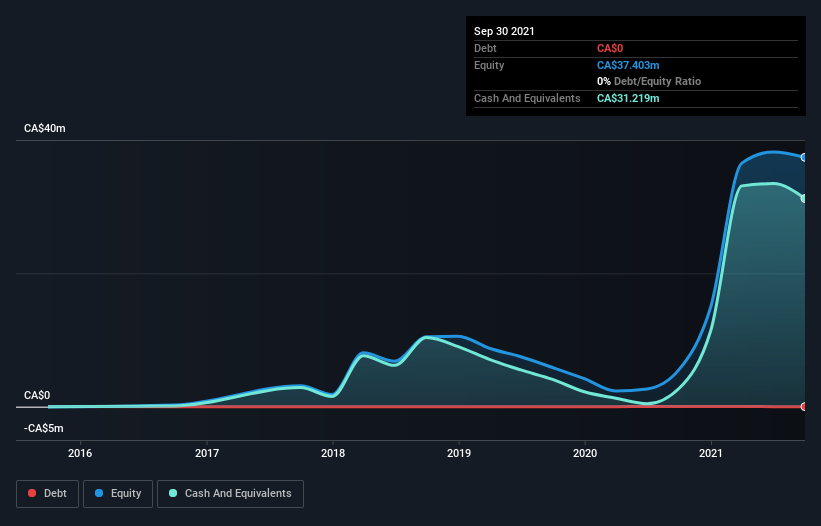Click the 2021 x-axis label

point(711,453)
